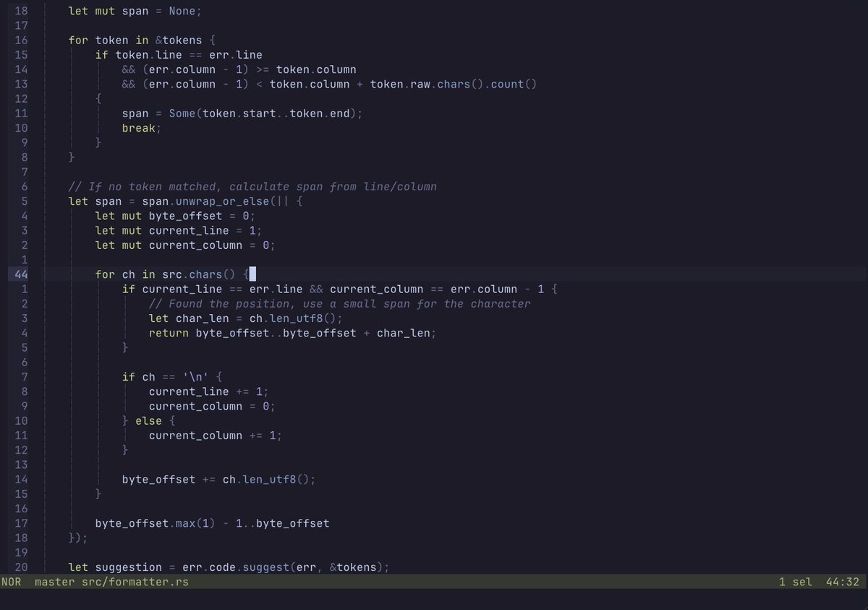
Task: Click "let mut current_line = 1;"
Action: pos(179,230)
